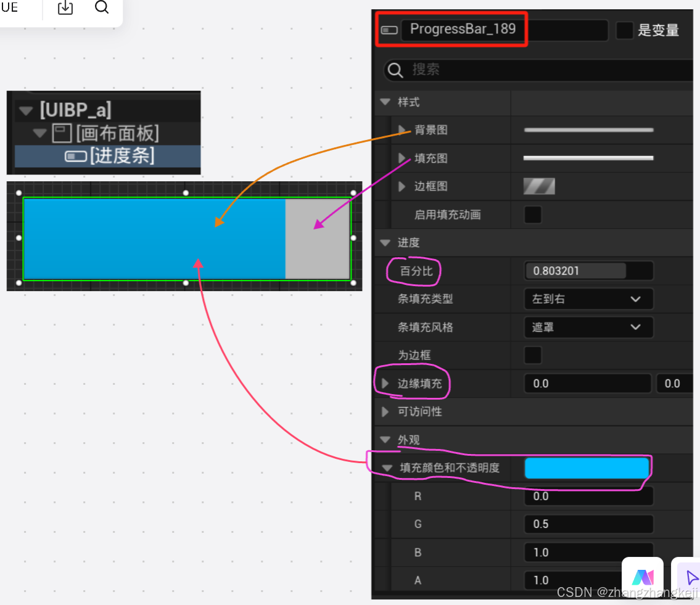The height and width of the screenshot is (605, 700).
Task: Select the UE tab at top left
Action: [x=9, y=6]
